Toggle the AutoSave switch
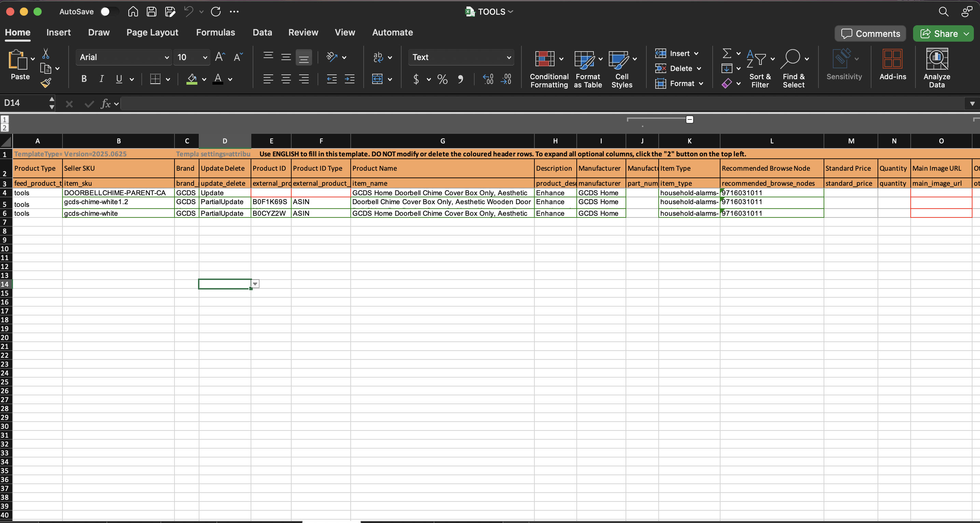Screen dimensions: 980x523 coord(109,12)
